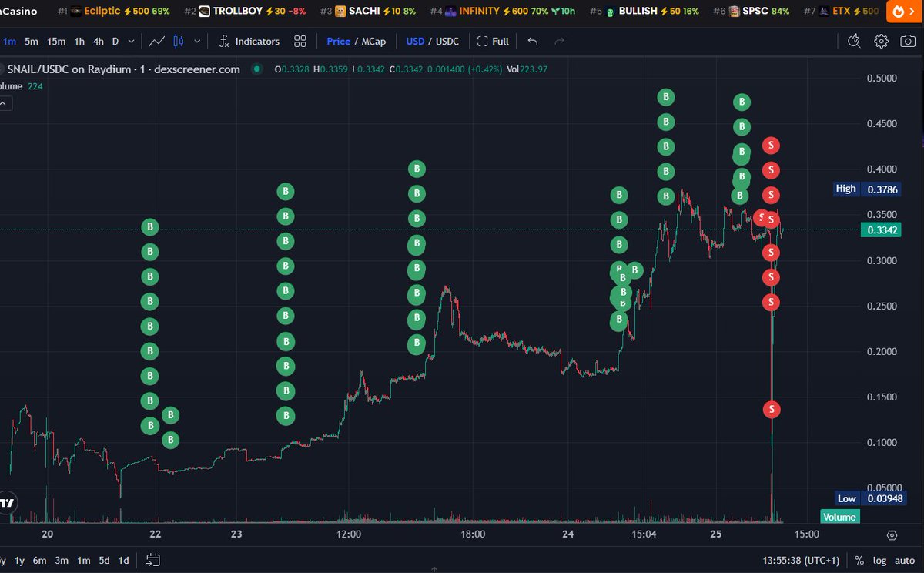Screen dimensions: 924x573
Task: Open the go-to-date calendar icon
Action: click(x=152, y=561)
